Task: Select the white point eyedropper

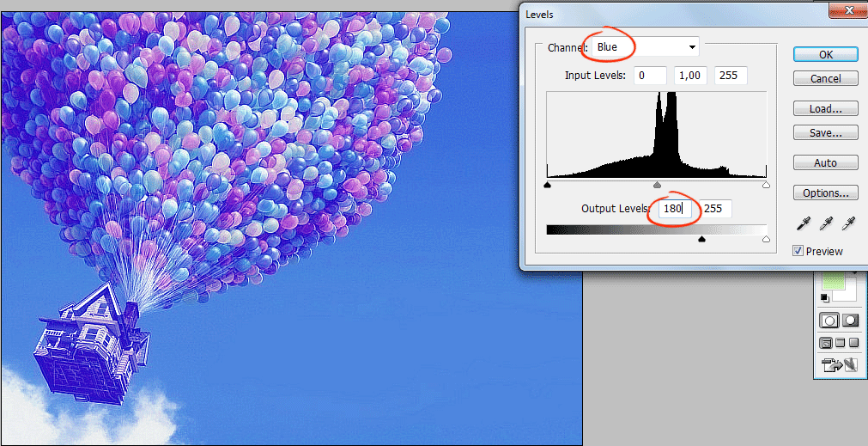Action: pos(848,223)
